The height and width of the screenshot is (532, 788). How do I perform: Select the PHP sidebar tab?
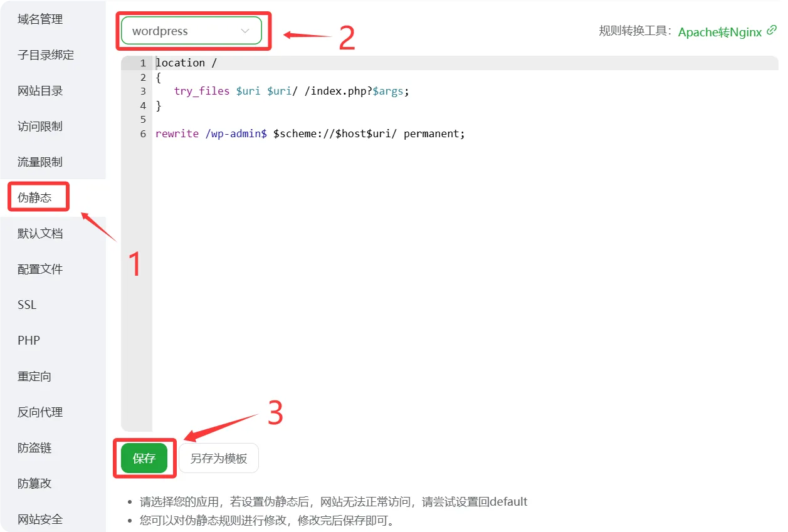point(29,341)
